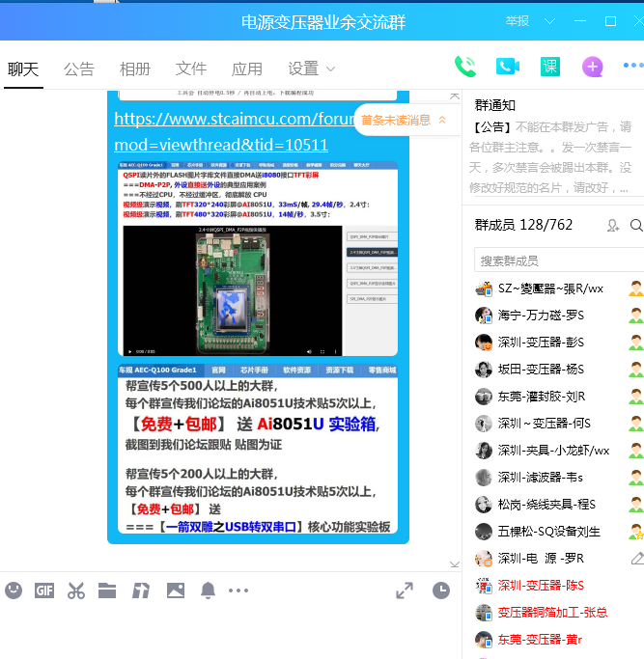
Task: Switch to the 聊天 tab
Action: coord(23,69)
